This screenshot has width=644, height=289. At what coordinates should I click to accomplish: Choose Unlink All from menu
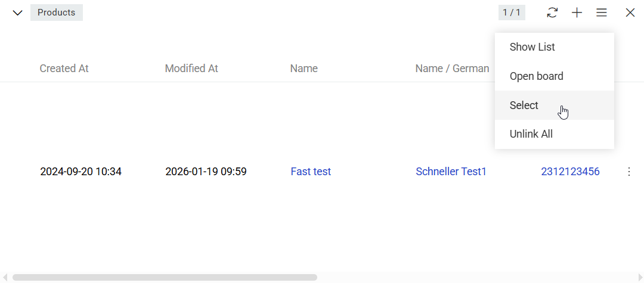[x=531, y=134]
